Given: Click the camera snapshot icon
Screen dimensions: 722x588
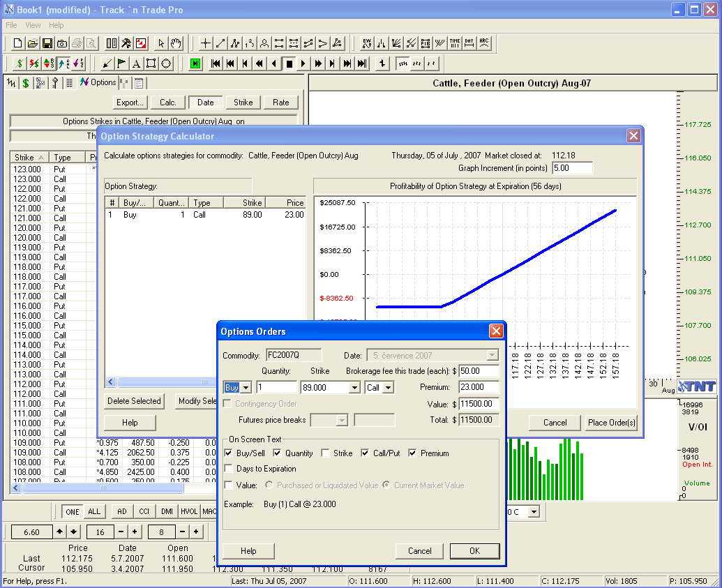Looking at the screenshot, I should pos(62,43).
